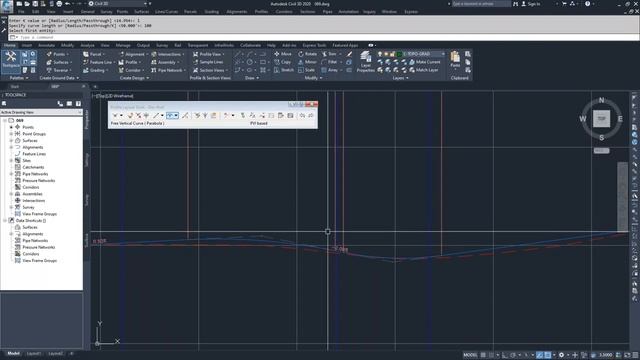
Task: Click the Assembly tool in ribbon
Action: pyautogui.click(x=165, y=62)
